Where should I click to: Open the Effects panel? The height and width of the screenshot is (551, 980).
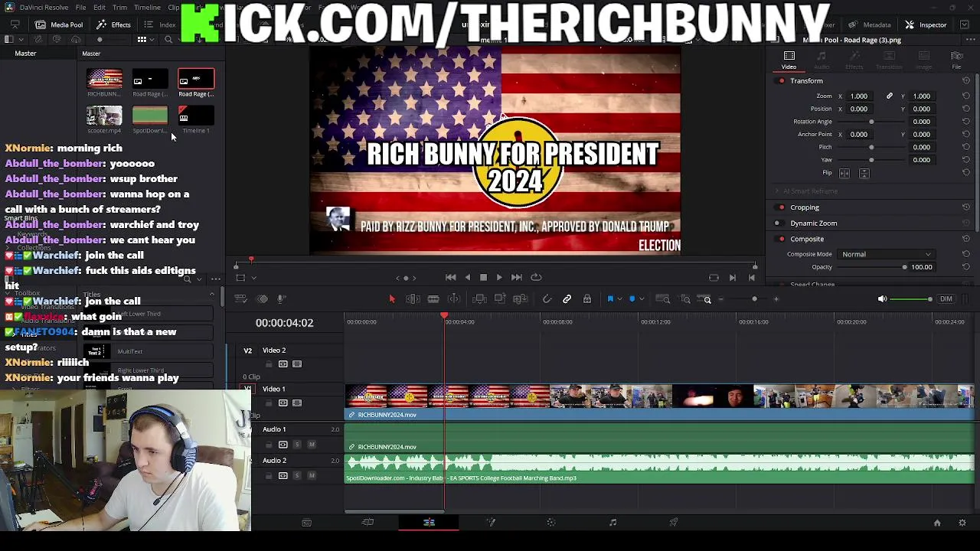tap(114, 24)
